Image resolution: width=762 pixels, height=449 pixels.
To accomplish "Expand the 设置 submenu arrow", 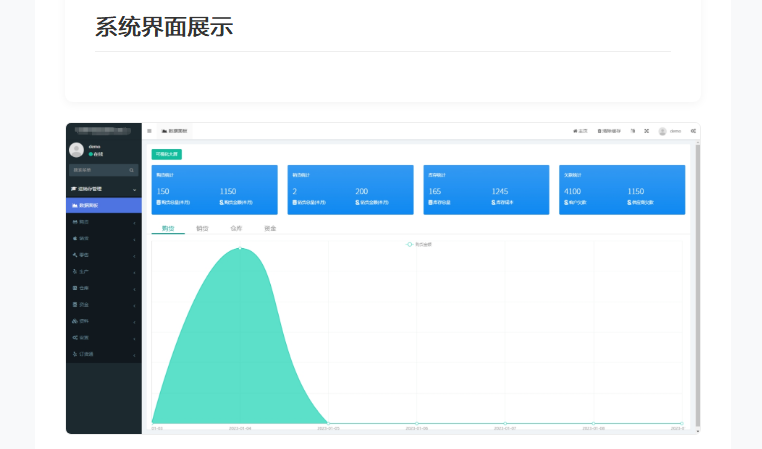I will (135, 339).
